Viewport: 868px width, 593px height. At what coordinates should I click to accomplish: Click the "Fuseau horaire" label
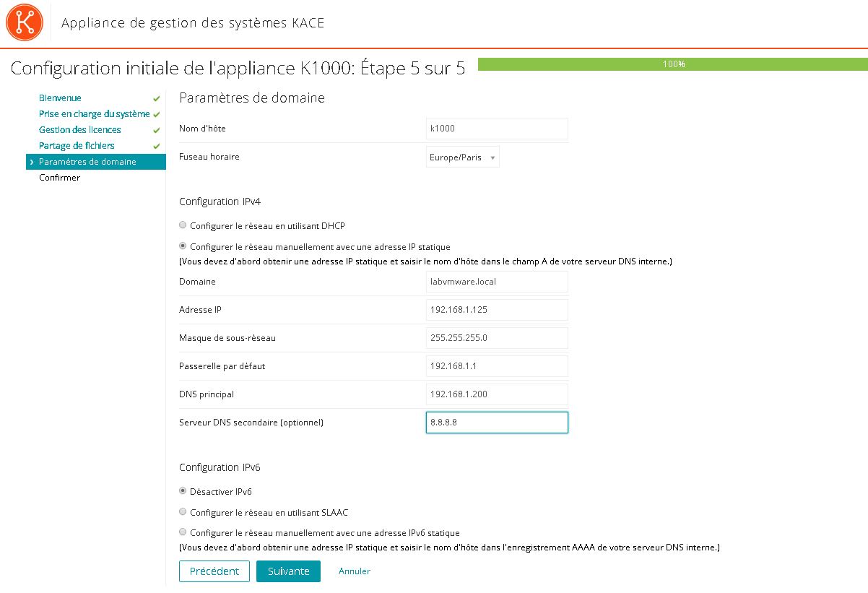pos(209,156)
